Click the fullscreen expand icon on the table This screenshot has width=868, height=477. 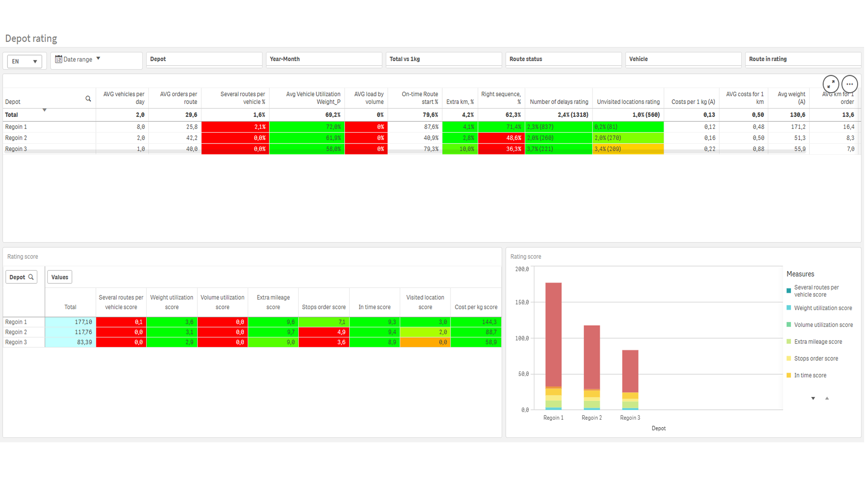(x=830, y=84)
